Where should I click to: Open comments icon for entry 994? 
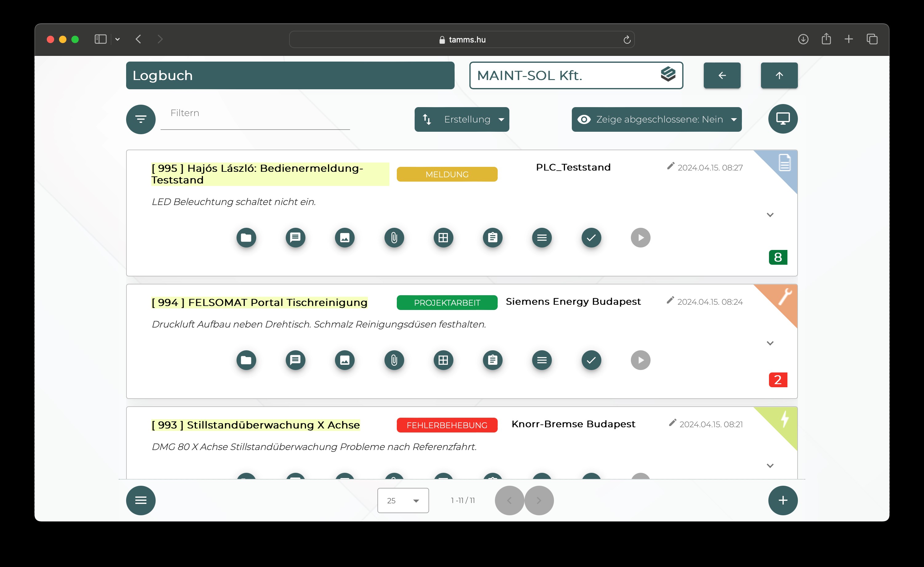coord(296,360)
